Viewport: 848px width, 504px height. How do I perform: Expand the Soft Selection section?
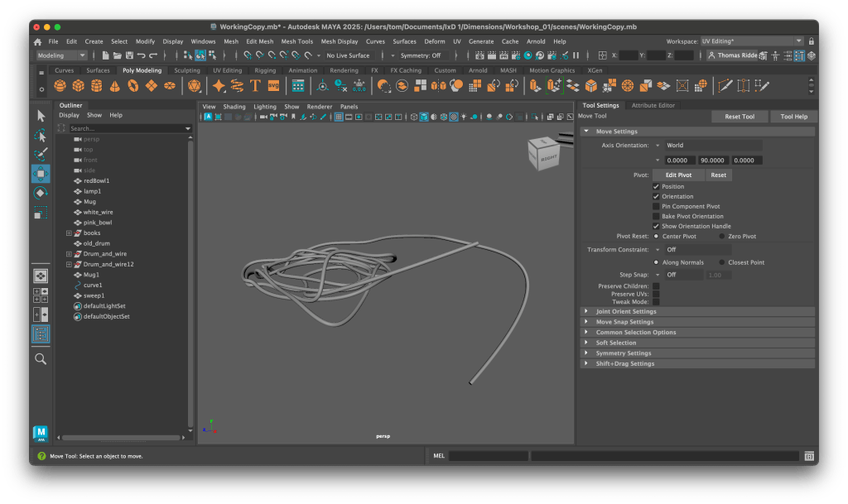coord(616,343)
